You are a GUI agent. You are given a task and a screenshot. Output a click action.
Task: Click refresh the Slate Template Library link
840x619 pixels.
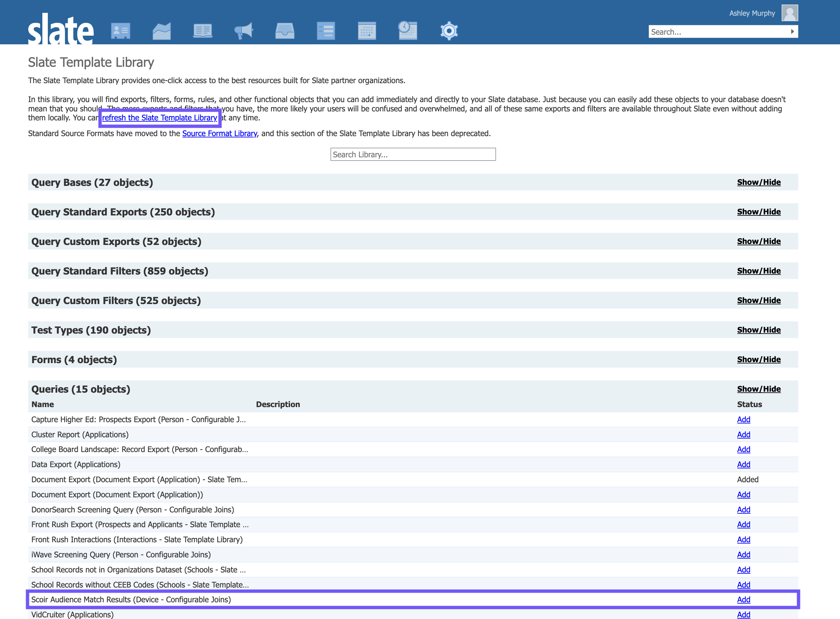(x=159, y=118)
